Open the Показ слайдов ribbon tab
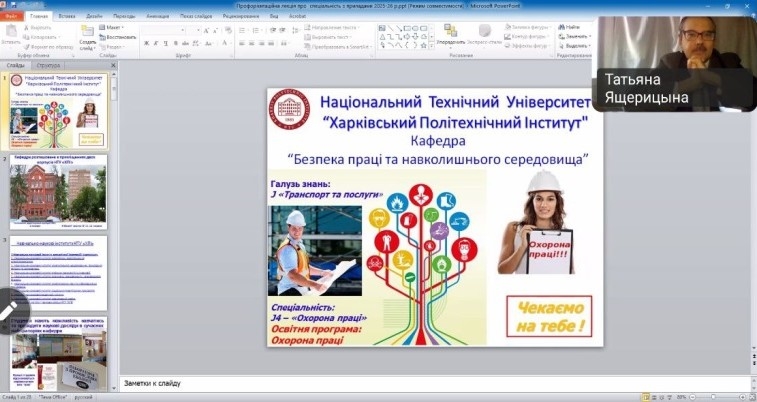This screenshot has height=402, width=757. (x=196, y=16)
